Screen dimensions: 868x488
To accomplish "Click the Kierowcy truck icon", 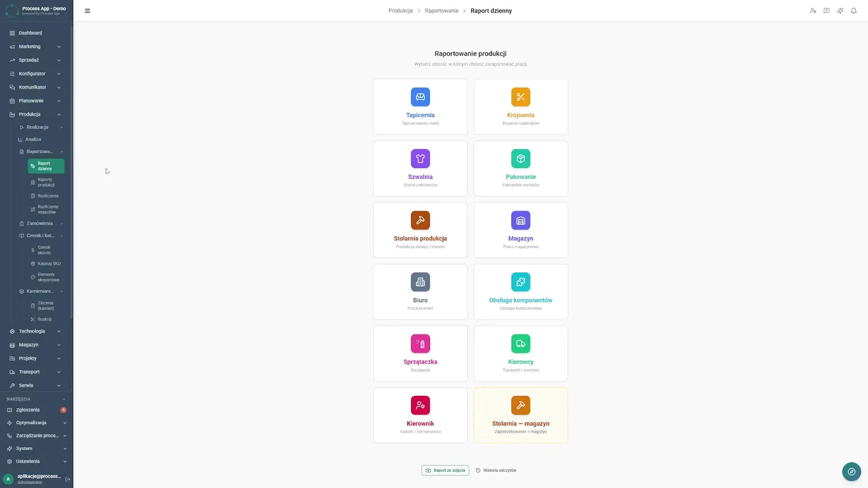I will pyautogui.click(x=521, y=343).
